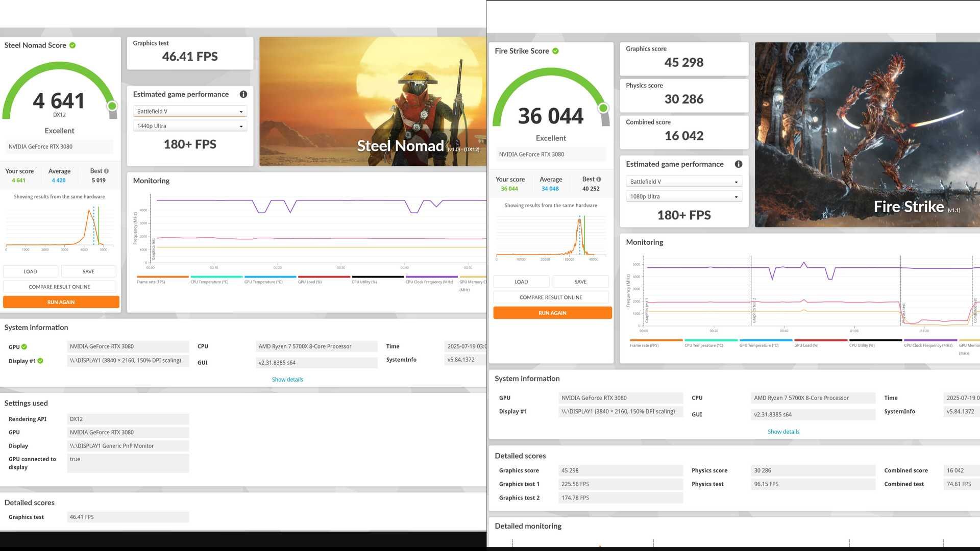The image size is (980, 551).
Task: Toggle CPU Utility (%) legend in Steel Nomad monitoring
Action: tap(378, 280)
